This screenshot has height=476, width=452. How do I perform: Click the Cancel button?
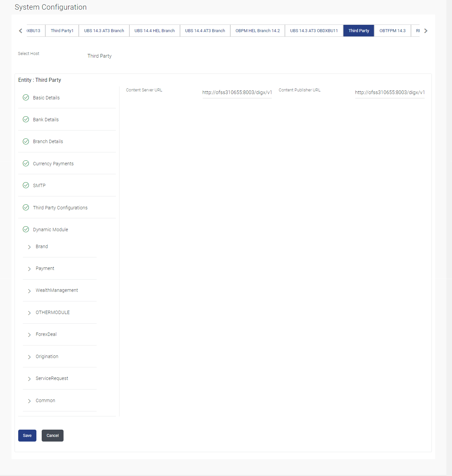click(x=52, y=435)
